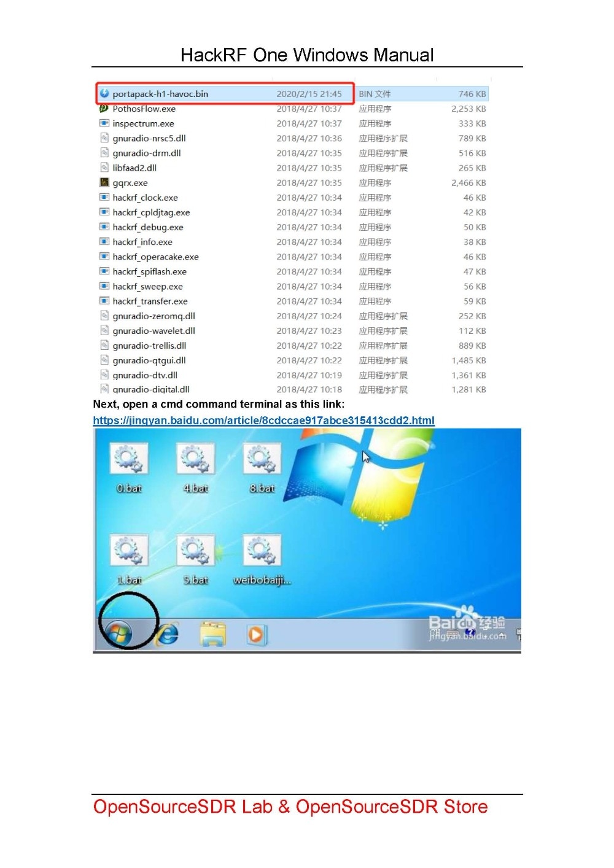Image resolution: width=614 pixels, height=868 pixels.
Task: Select the gnuradio-trellis.dll file name
Action: click(x=149, y=346)
